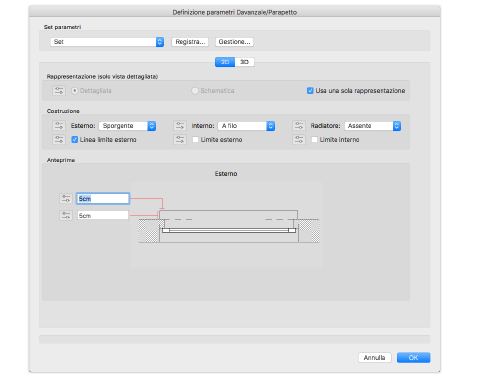This screenshot has width=477, height=378.
Task: Click Annulla to cancel
Action: click(375, 358)
